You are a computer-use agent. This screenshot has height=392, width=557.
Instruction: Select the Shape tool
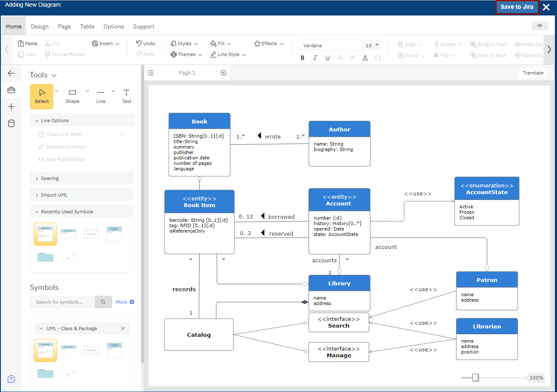tap(72, 96)
